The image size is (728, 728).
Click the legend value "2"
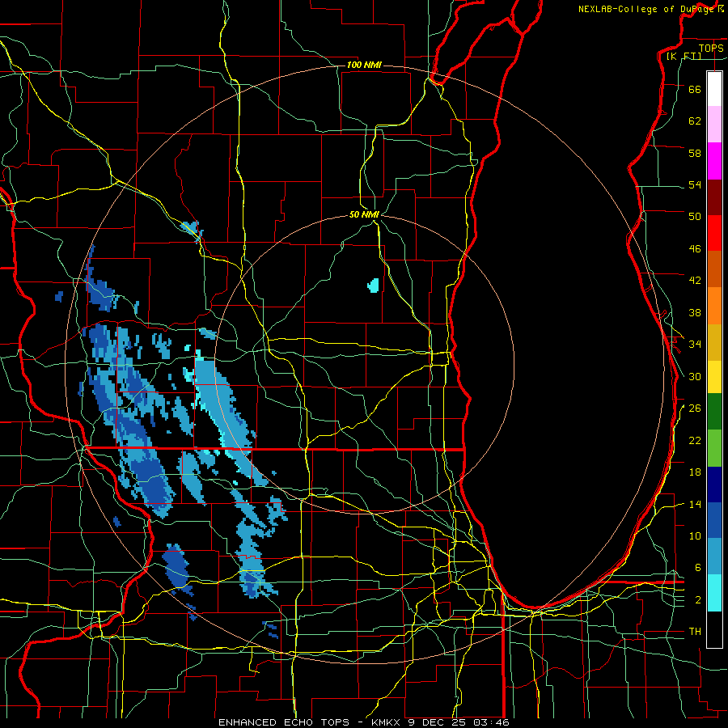click(698, 600)
